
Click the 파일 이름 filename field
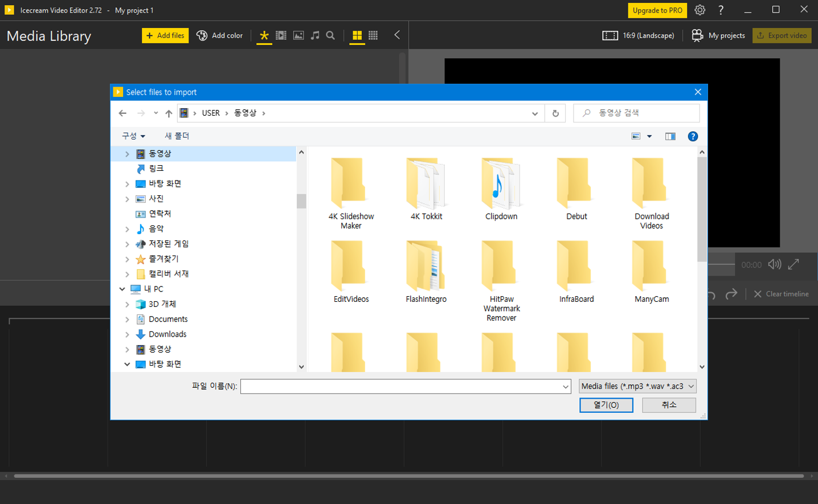[x=406, y=387]
